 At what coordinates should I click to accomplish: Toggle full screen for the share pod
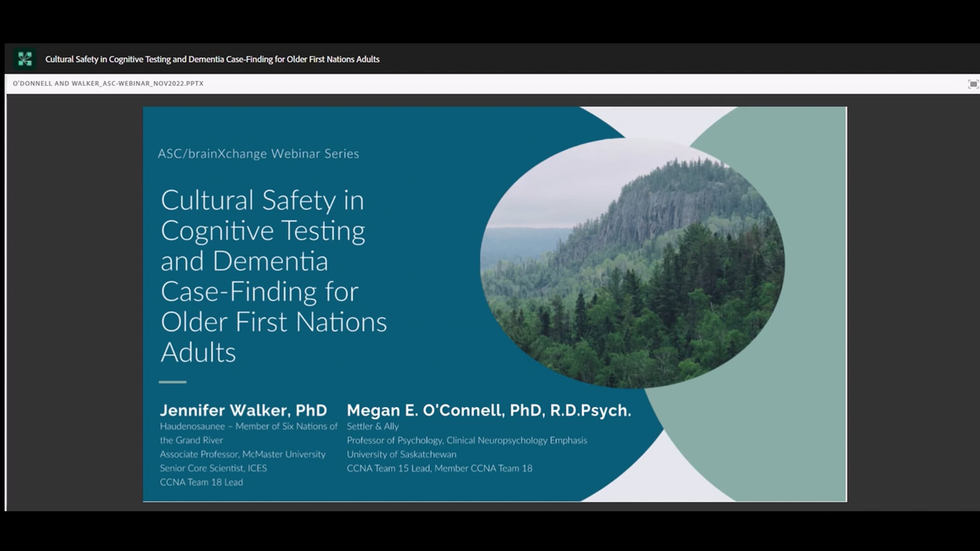point(973,84)
